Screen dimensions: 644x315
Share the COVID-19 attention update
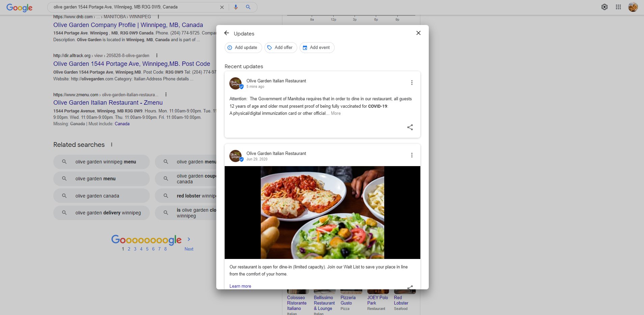(410, 127)
